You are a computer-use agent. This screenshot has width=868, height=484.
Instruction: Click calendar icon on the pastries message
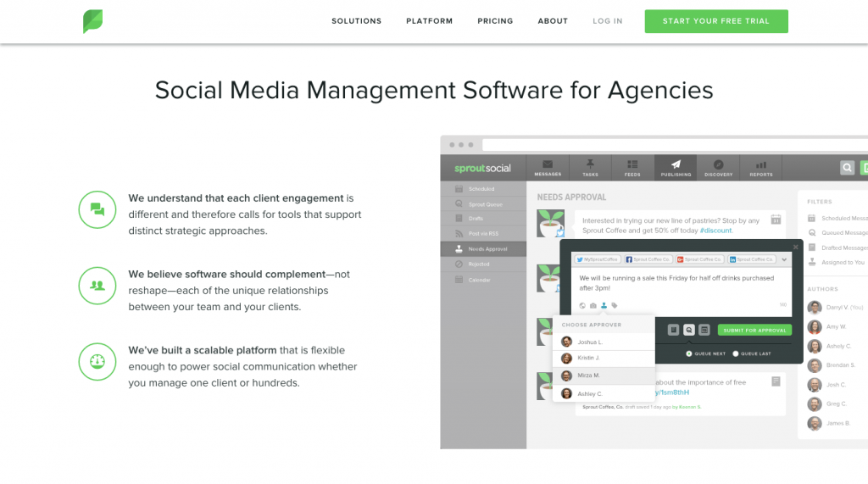click(776, 220)
